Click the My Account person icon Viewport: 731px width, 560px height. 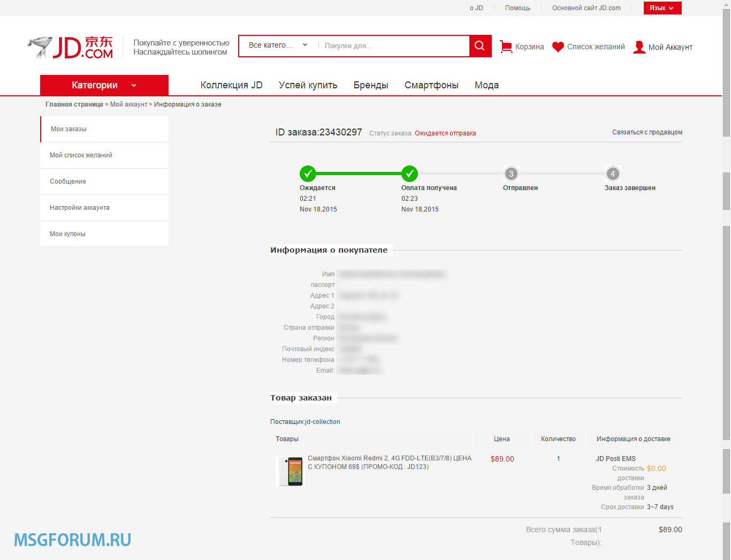639,47
